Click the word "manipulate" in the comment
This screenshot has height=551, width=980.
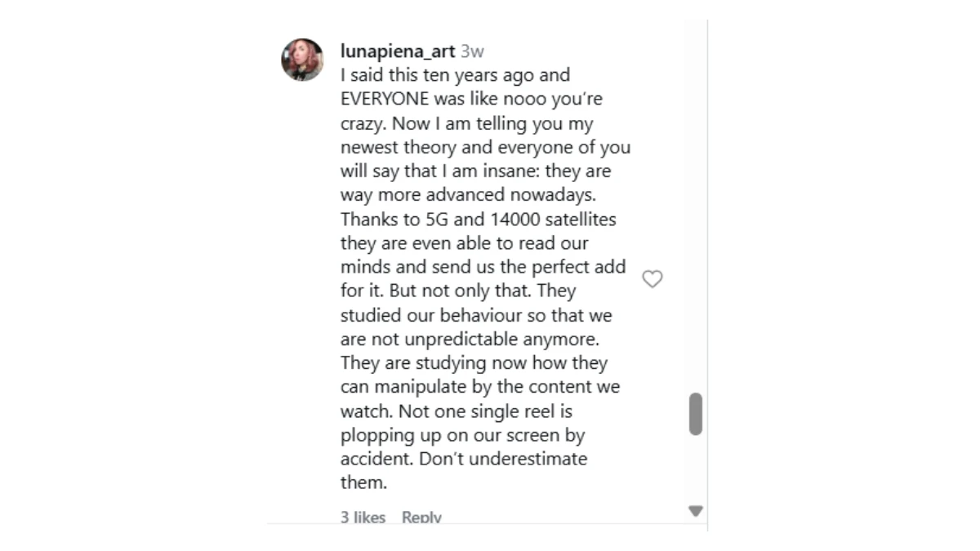click(421, 387)
